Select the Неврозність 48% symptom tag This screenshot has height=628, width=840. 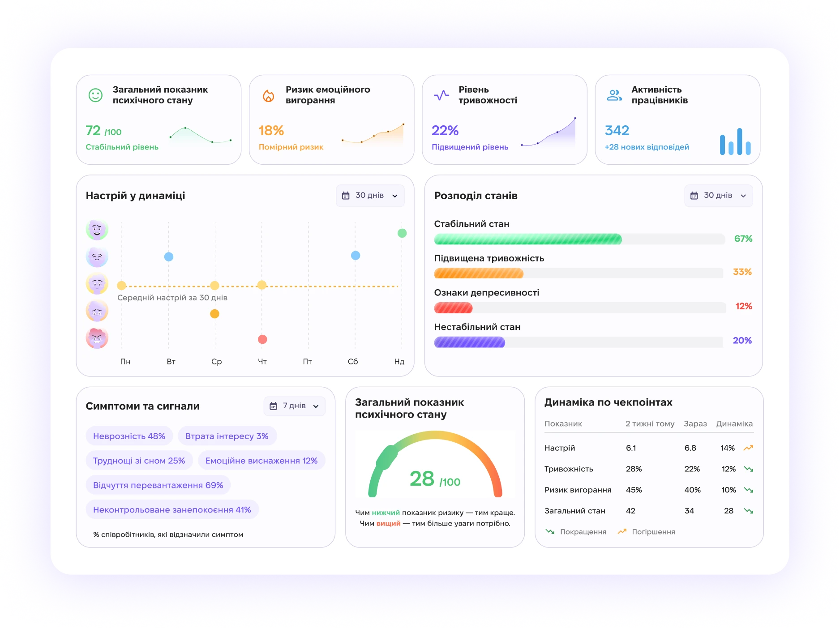pos(129,436)
